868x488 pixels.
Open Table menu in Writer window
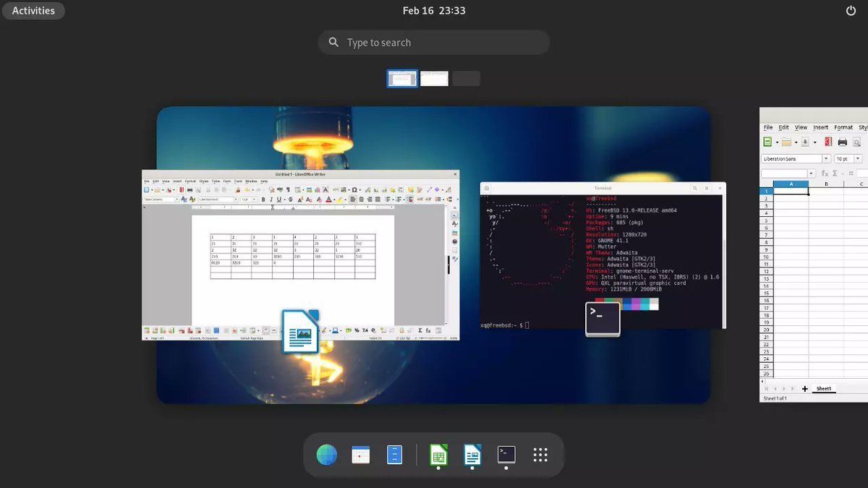tap(216, 181)
